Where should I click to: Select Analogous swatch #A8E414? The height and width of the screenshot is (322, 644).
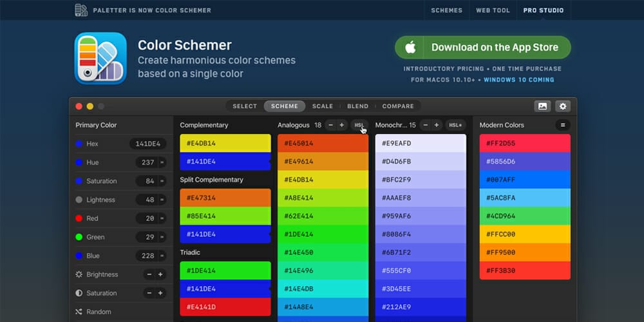point(323,198)
